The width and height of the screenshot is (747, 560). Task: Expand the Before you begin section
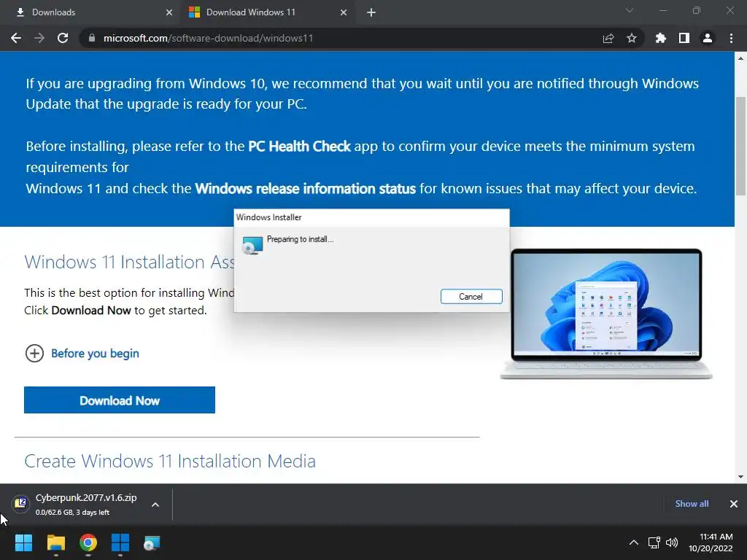click(x=34, y=354)
